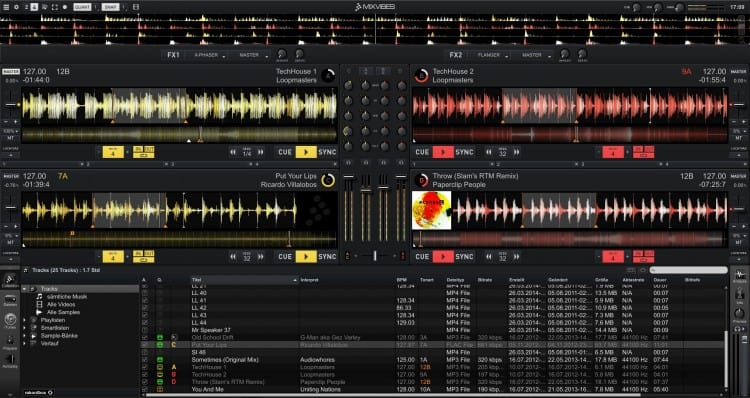The image size is (750, 398).
Task: Play deck C Put Your Lips
Action: (x=306, y=257)
